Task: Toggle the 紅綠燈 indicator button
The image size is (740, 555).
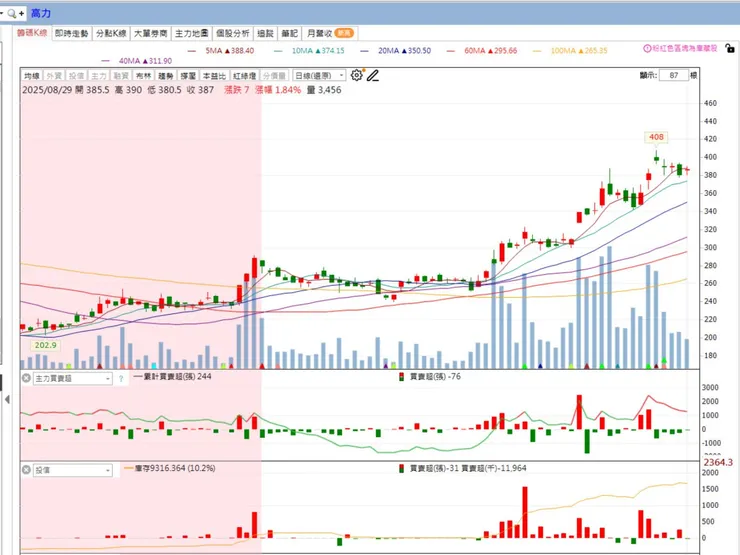Action: coord(244,76)
